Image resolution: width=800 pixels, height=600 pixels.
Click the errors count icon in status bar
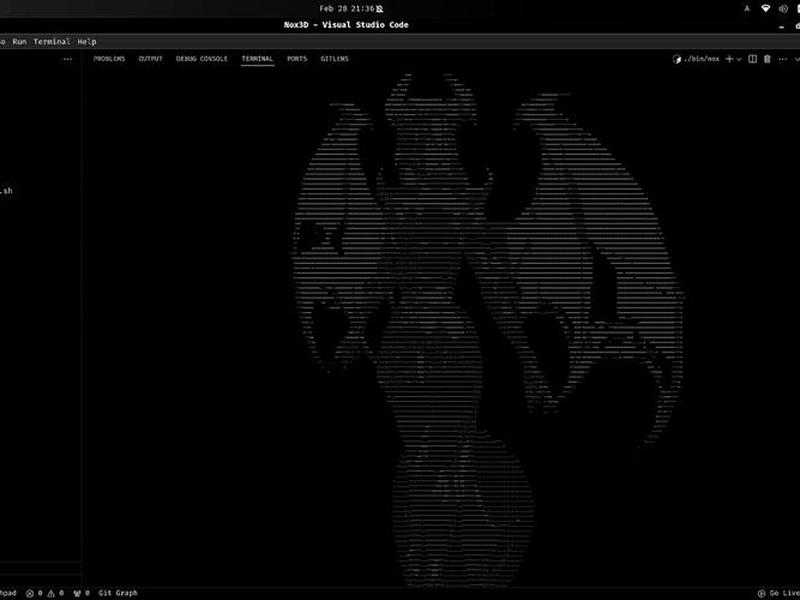coord(30,593)
